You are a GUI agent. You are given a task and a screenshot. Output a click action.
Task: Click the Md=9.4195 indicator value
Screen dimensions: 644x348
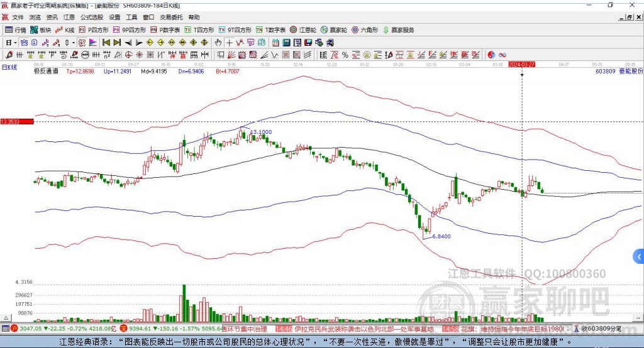pyautogui.click(x=154, y=72)
